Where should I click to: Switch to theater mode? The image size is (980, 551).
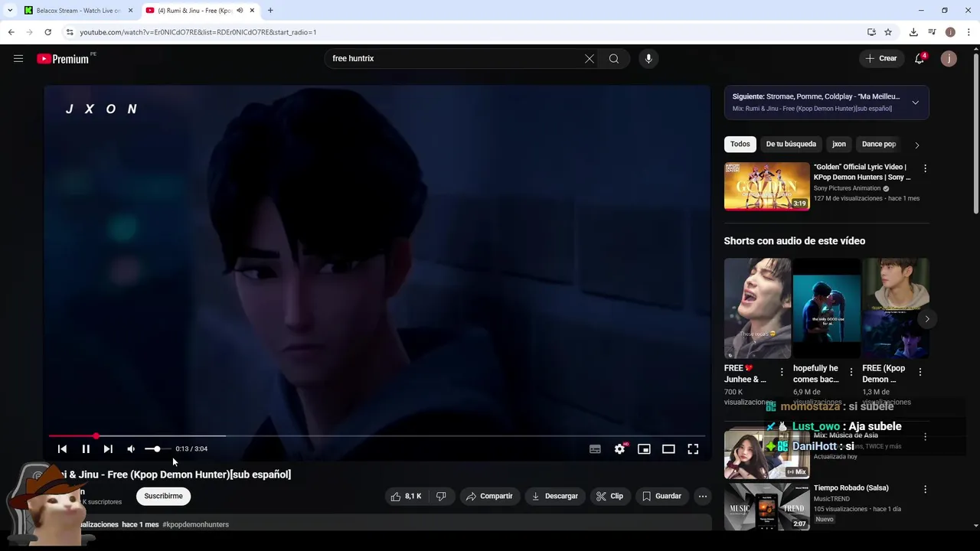coord(668,449)
